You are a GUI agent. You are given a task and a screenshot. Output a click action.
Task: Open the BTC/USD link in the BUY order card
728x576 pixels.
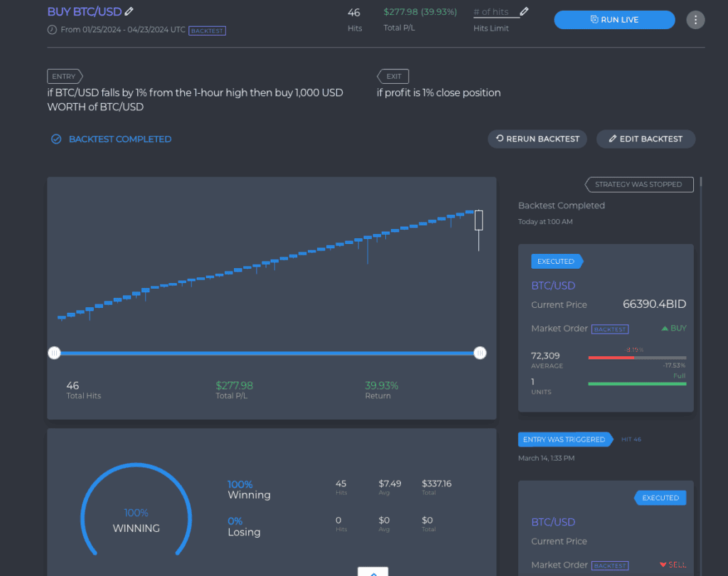[x=553, y=286]
